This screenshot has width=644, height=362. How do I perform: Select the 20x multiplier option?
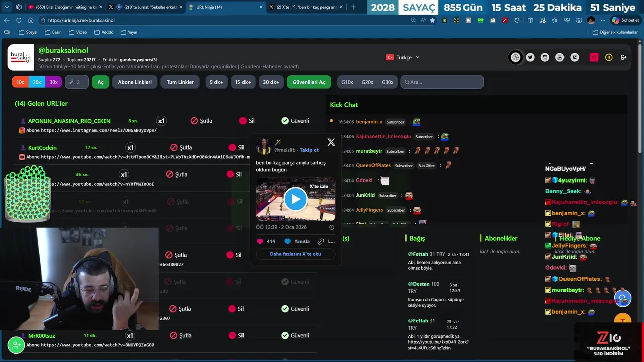click(x=37, y=82)
